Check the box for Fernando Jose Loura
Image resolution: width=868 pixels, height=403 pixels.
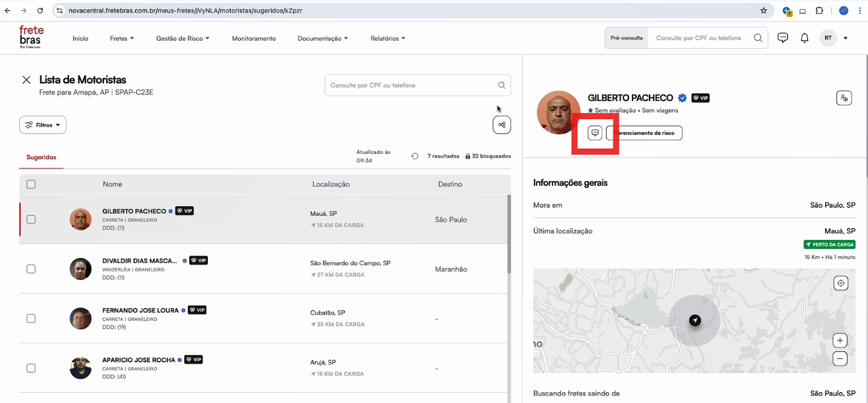click(x=31, y=319)
